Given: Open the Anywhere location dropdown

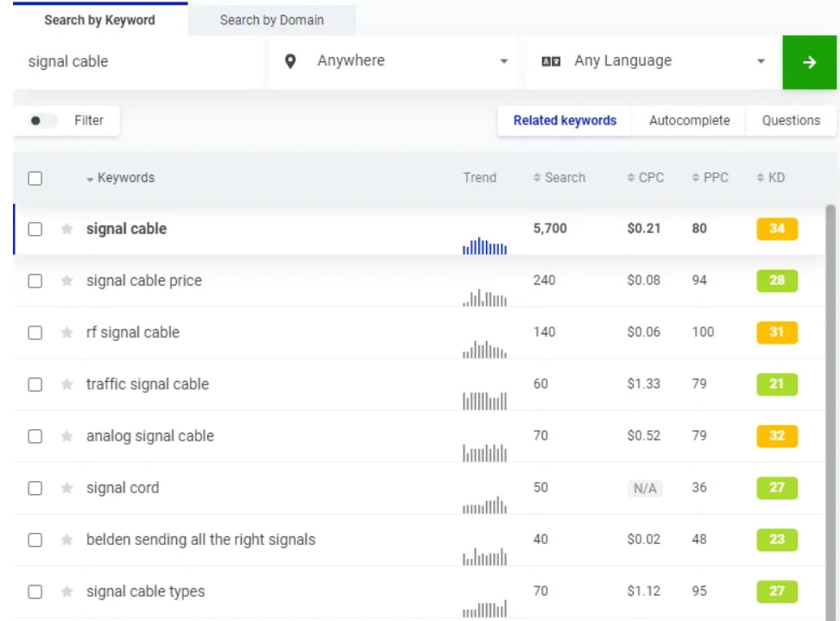Looking at the screenshot, I should tap(394, 61).
